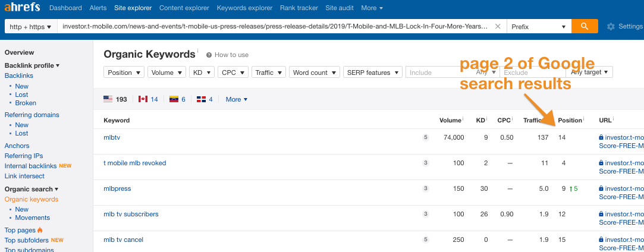
Task: Open the http + https protocol dropdown
Action: pyautogui.click(x=30, y=27)
